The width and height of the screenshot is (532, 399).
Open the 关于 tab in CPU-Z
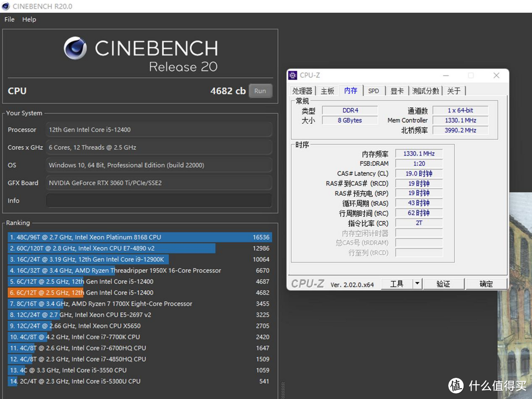(x=454, y=91)
